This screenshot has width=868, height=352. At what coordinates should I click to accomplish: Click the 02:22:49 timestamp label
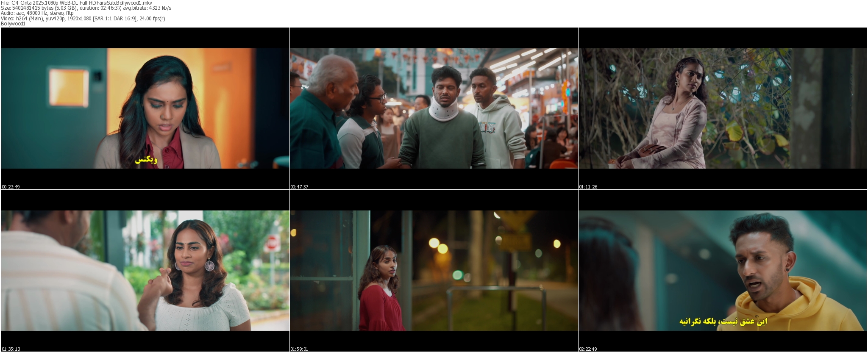click(588, 349)
